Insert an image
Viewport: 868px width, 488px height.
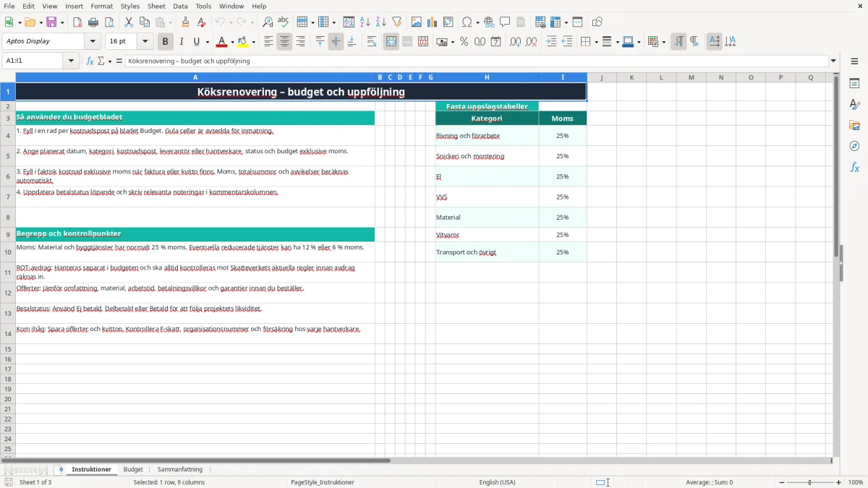417,22
